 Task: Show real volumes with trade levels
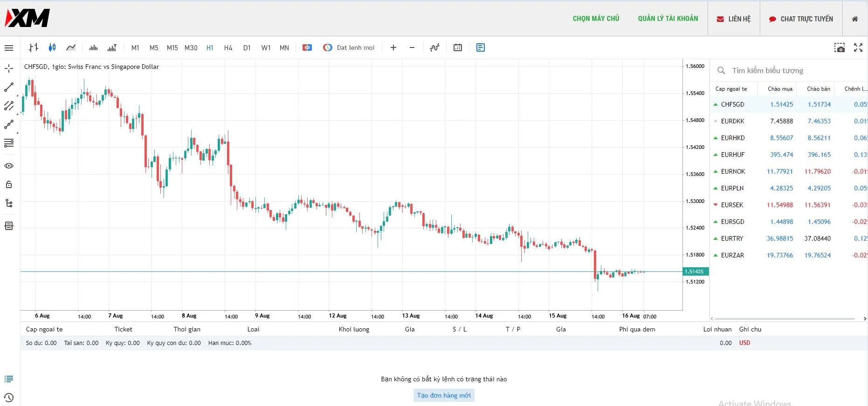tap(112, 47)
